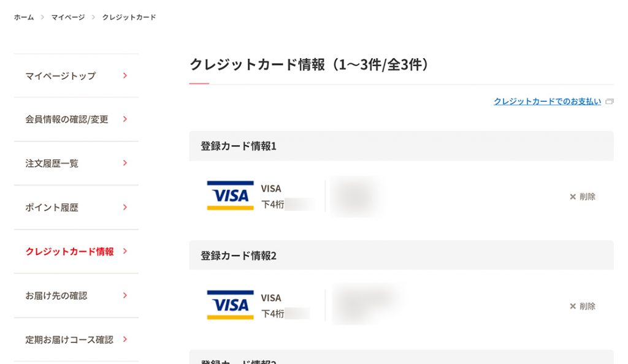
Task: Click the arrow beside 注文履歴一覧
Action: point(125,163)
